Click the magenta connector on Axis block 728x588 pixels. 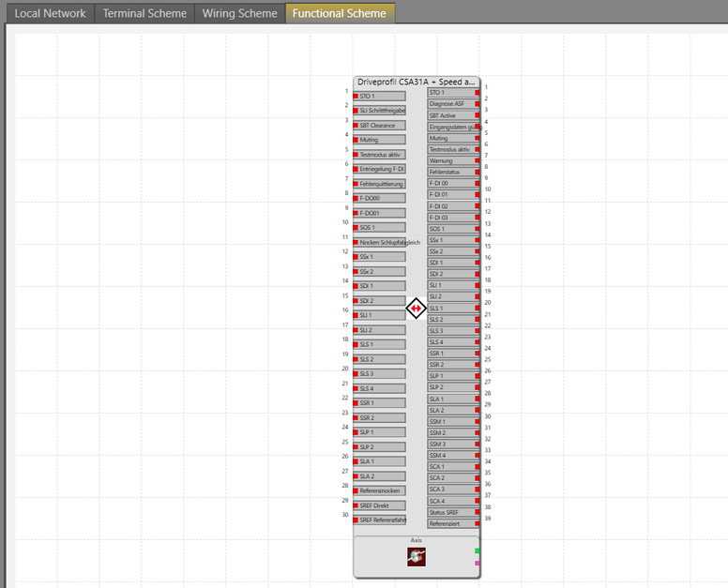[x=478, y=563]
